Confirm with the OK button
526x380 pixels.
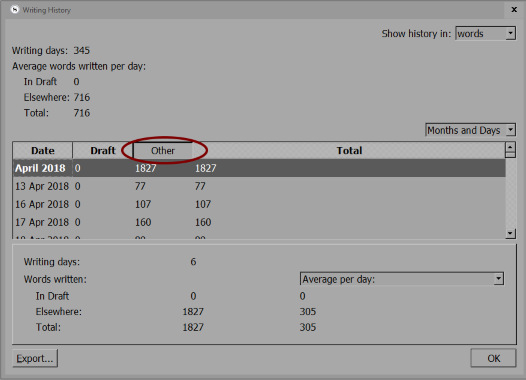[493, 358]
